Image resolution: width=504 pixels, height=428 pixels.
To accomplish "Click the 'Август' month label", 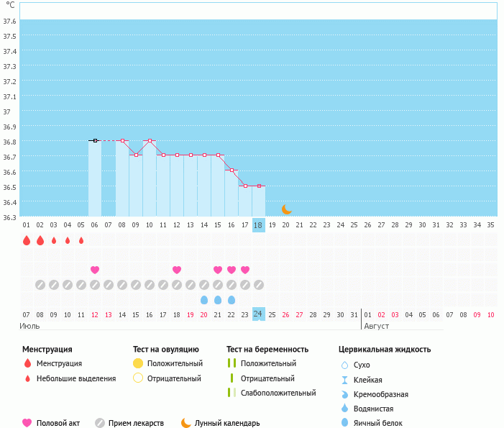I will click(377, 326).
